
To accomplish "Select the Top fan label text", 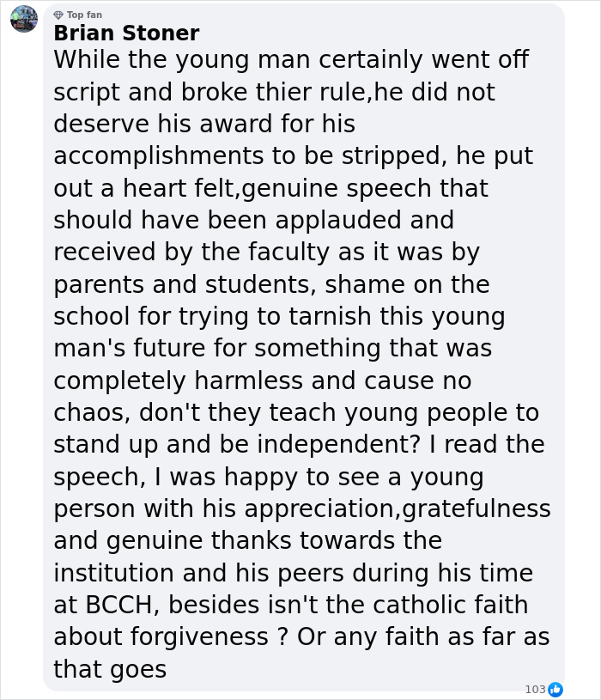I will (85, 14).
